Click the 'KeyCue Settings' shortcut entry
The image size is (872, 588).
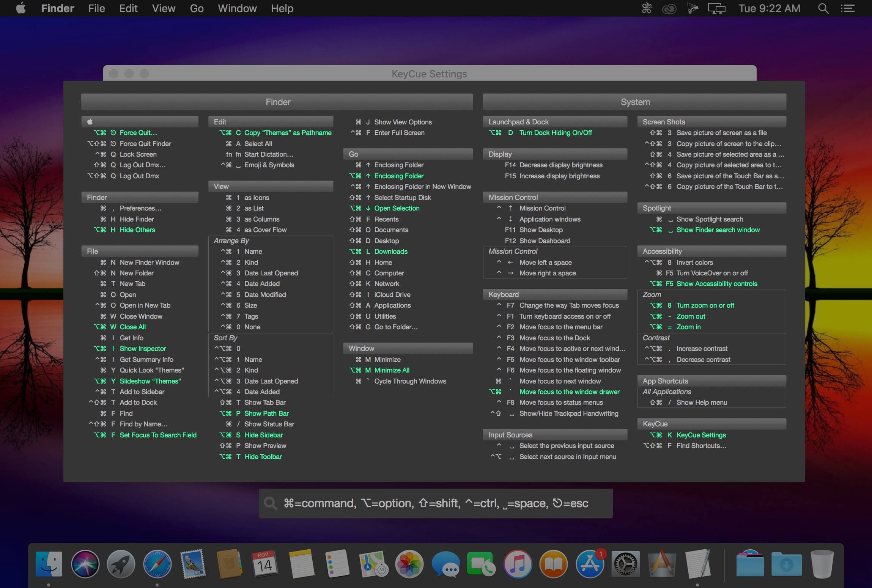tap(701, 435)
